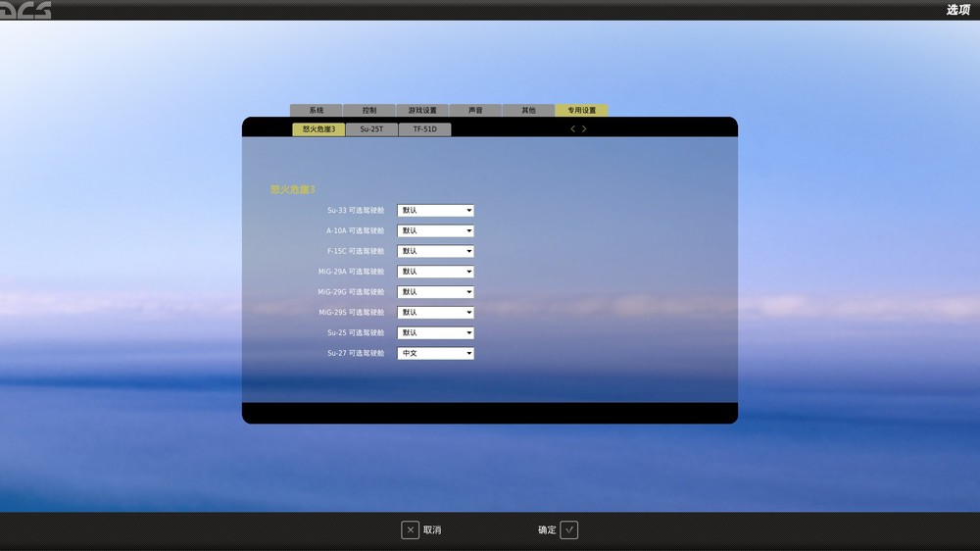Click the DCS logo icon

coord(25,10)
